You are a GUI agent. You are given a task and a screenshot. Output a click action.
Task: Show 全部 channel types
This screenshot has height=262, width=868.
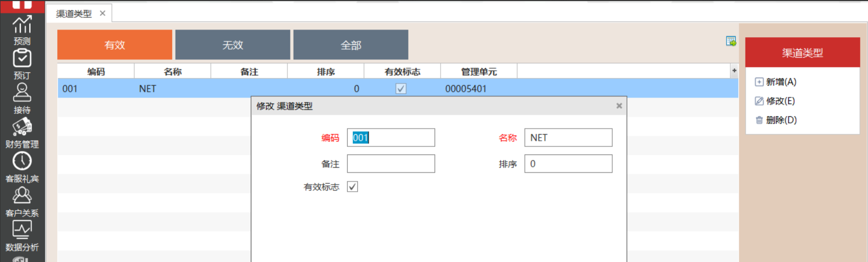tap(351, 45)
